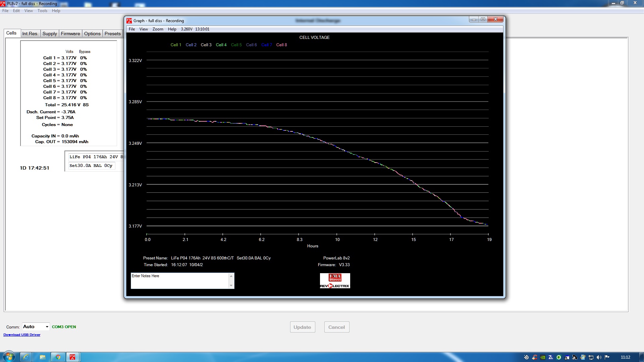Toggle Cell 4 trace in legend
This screenshot has width=644, height=362.
[221, 45]
